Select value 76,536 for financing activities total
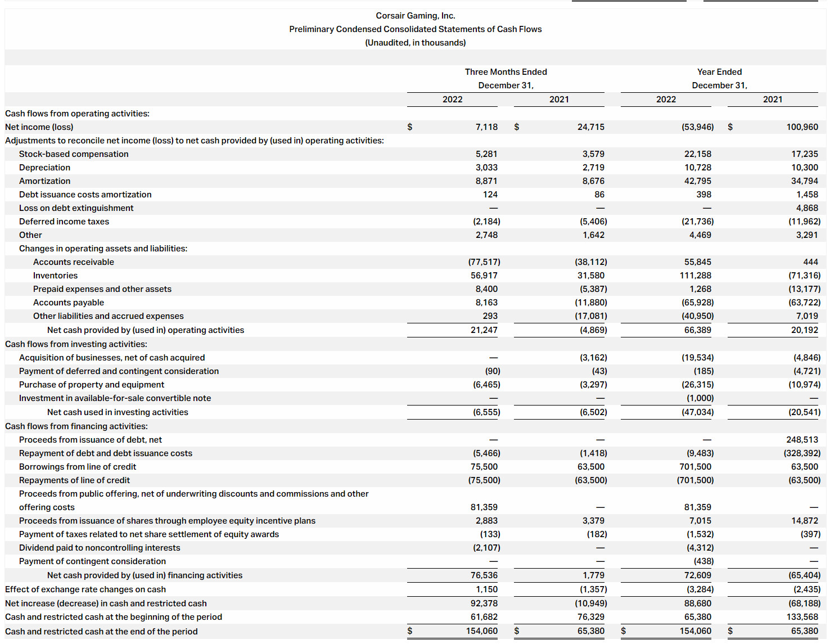 click(484, 575)
